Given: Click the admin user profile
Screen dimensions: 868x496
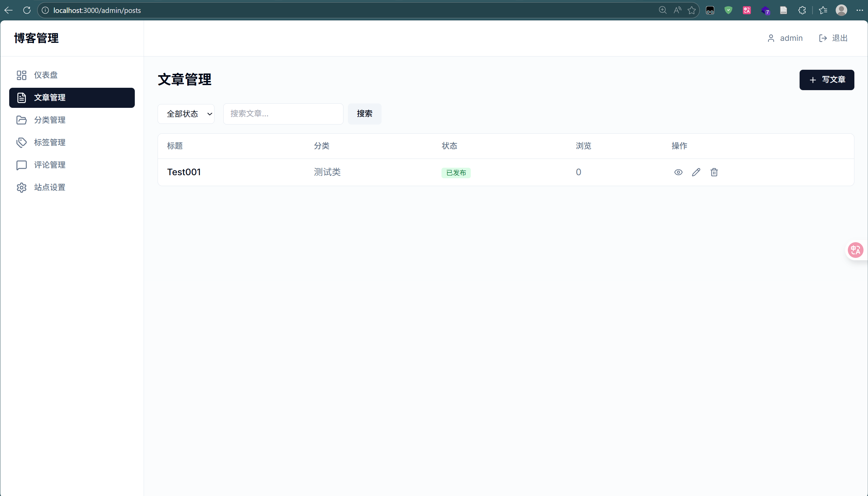Looking at the screenshot, I should coord(785,38).
